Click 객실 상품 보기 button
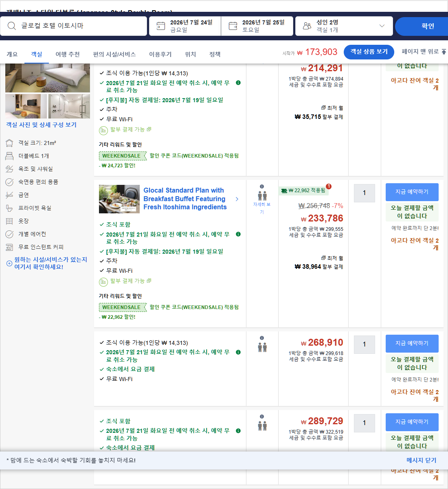The width and height of the screenshot is (448, 489). (x=369, y=52)
